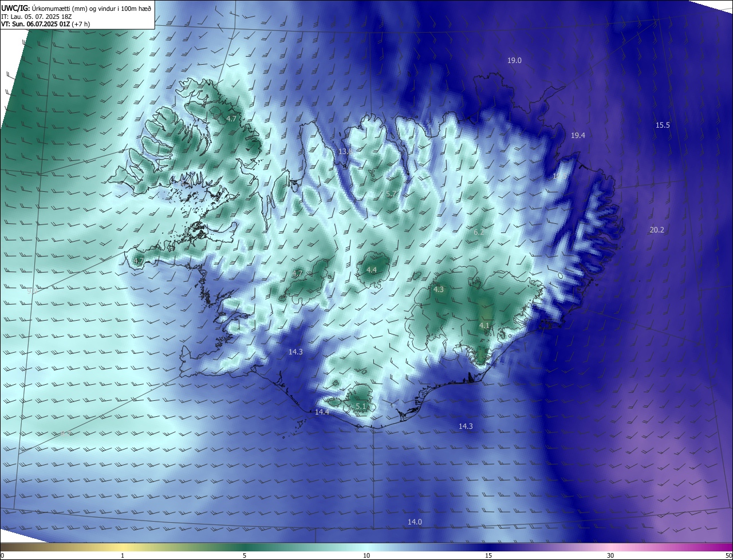The width and height of the screenshot is (733, 560).
Task: Click the '50' tick on the color scale
Action: click(728, 555)
